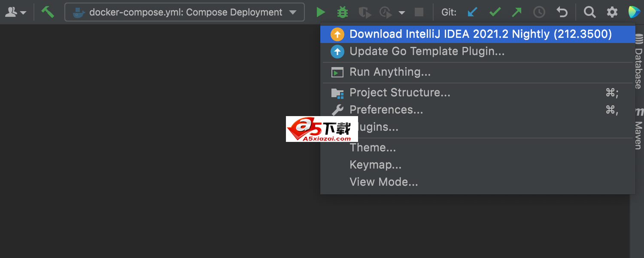Select Download IntelliJ IDEA 2021.2 Nightly
This screenshot has height=258, width=644.
pyautogui.click(x=480, y=34)
